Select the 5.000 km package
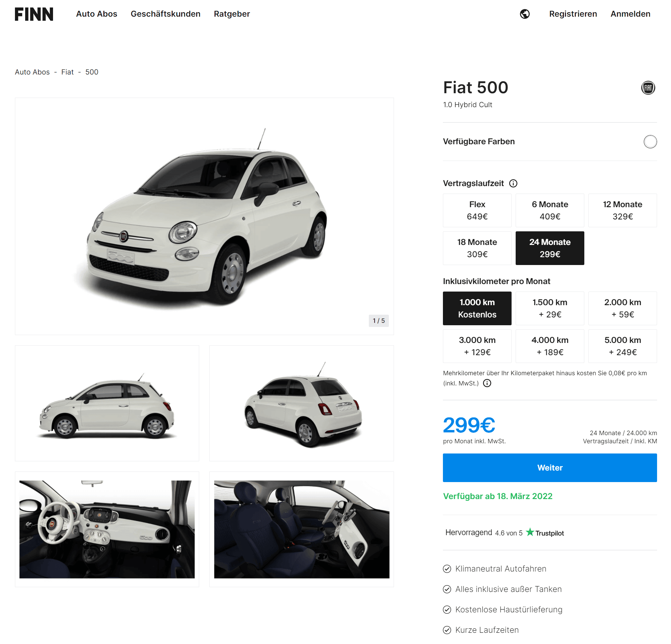This screenshot has height=644, width=671. point(622,346)
